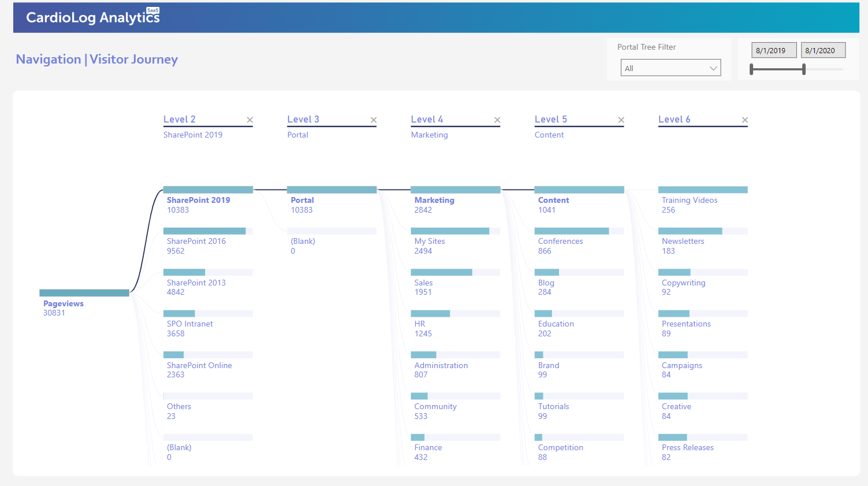Select the Brand node
Image resolution: width=868 pixels, height=486 pixels.
tap(579, 355)
